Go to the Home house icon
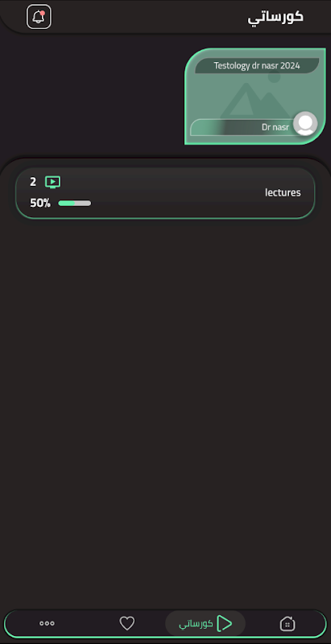 [x=287, y=623]
